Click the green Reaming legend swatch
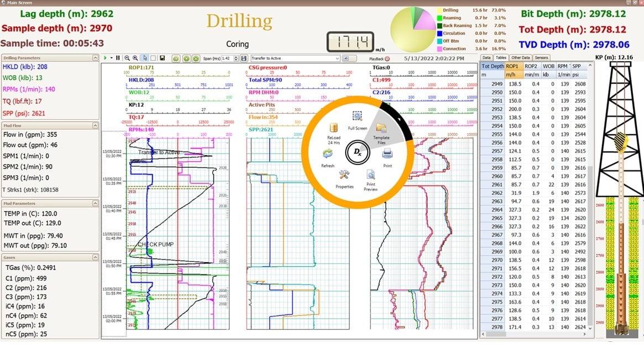The image size is (644, 349). pyautogui.click(x=439, y=18)
